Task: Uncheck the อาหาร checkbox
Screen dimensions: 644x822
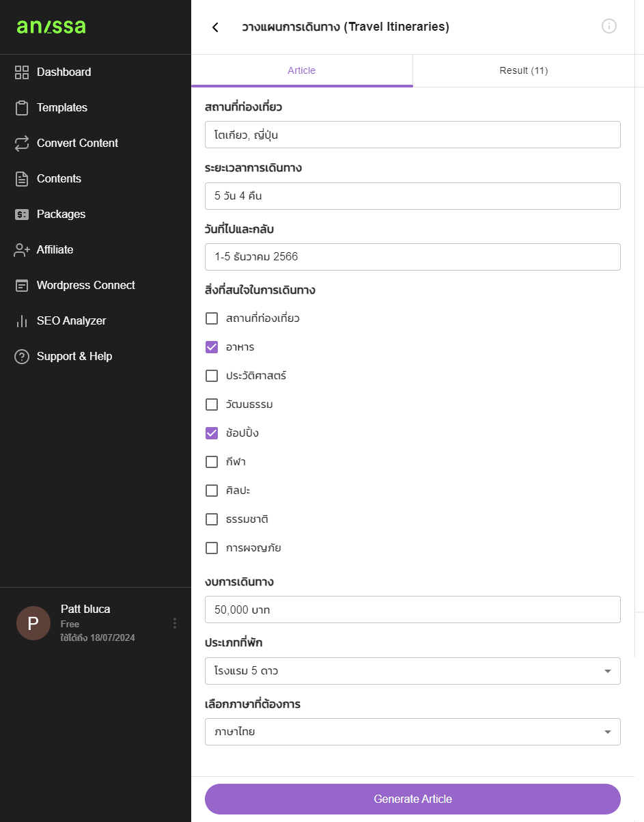Action: coord(212,347)
